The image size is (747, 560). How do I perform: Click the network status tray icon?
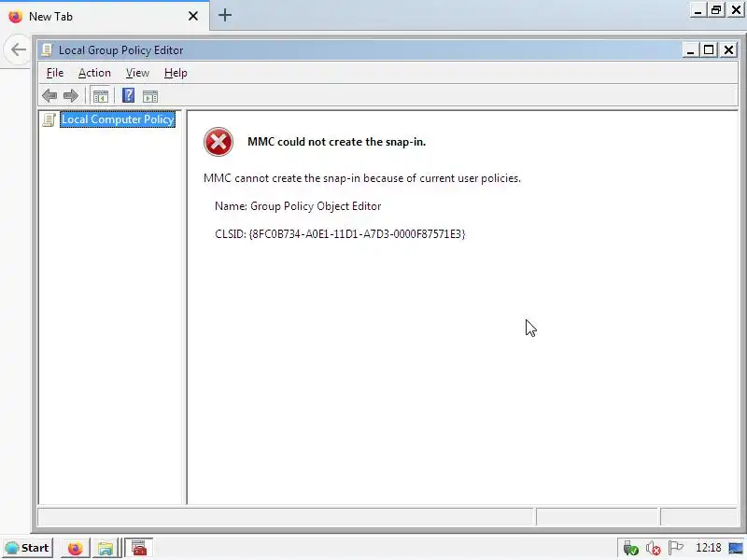click(x=630, y=549)
